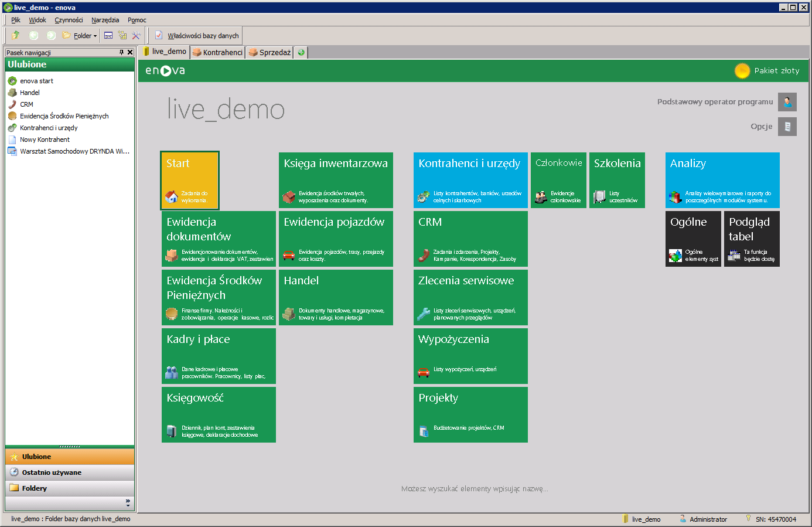This screenshot has height=527, width=812.
Task: Show Ostatnio używane section
Action: 70,472
